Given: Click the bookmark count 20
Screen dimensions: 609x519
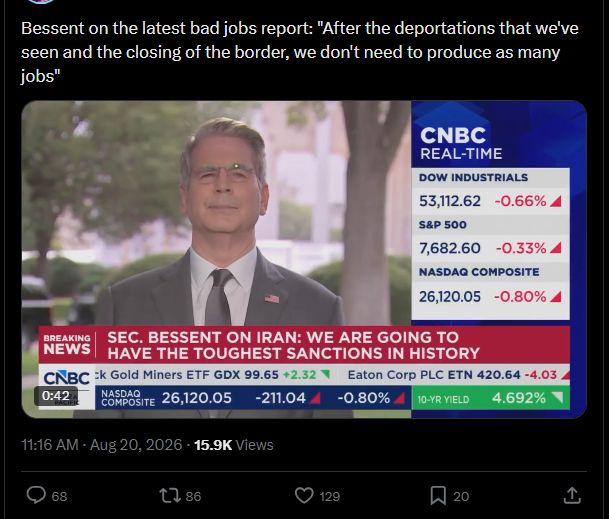Looking at the screenshot, I should 461,496.
